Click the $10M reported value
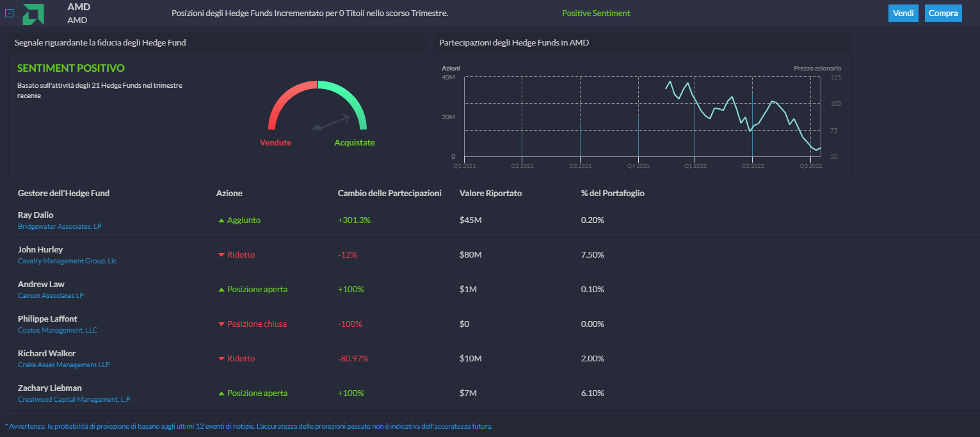This screenshot has height=437, width=980. click(x=470, y=358)
